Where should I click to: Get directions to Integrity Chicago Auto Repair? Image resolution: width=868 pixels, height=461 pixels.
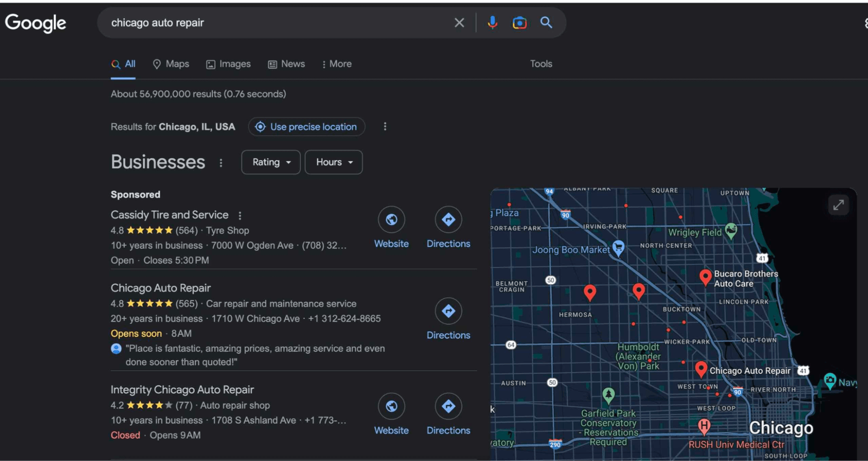[x=449, y=406]
